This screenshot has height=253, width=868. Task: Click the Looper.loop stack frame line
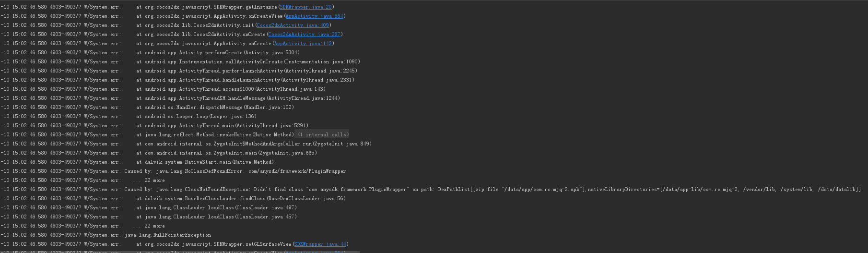[x=197, y=117]
